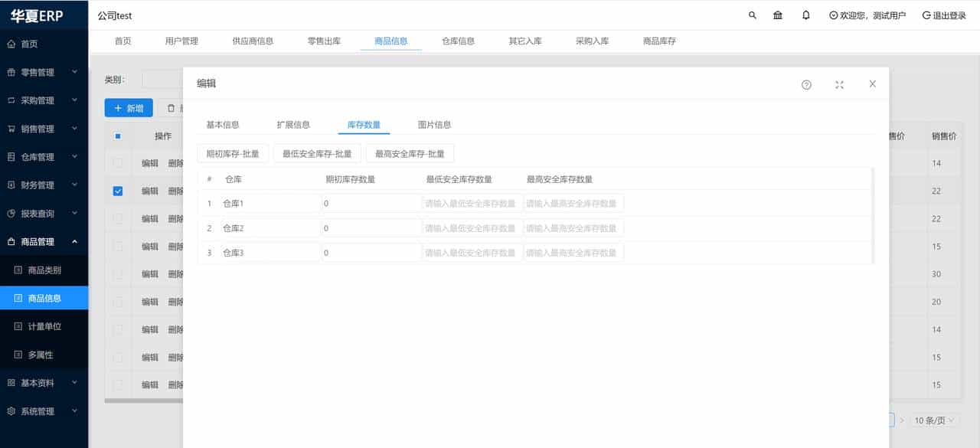Toggle the select-all checkbox in table header
This screenshot has height=448, width=980.
click(118, 135)
